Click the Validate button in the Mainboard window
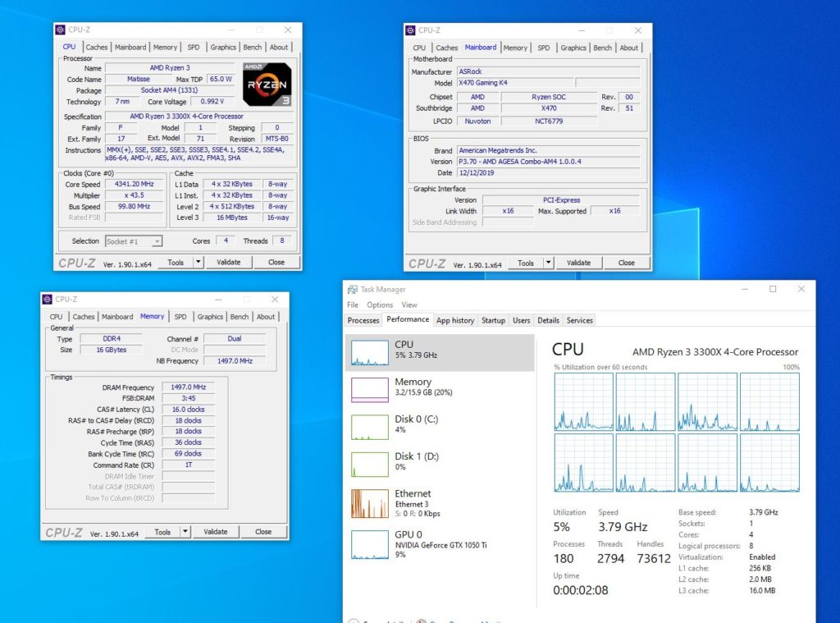840x623 pixels. (x=581, y=263)
